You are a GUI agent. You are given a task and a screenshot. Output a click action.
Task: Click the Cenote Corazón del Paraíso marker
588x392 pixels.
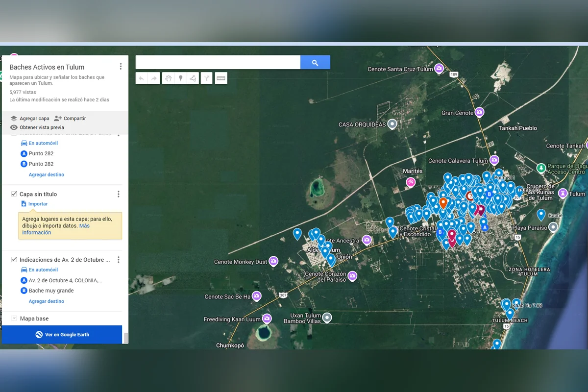(x=352, y=276)
